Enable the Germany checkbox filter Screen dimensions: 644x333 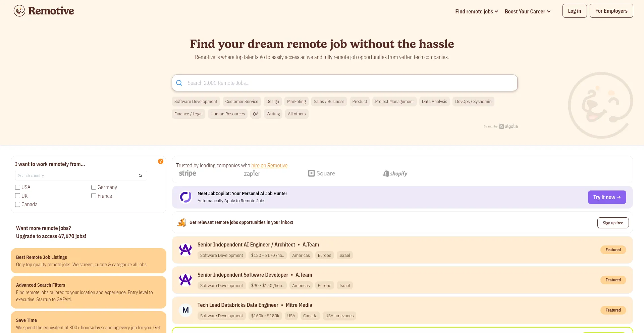pyautogui.click(x=94, y=187)
